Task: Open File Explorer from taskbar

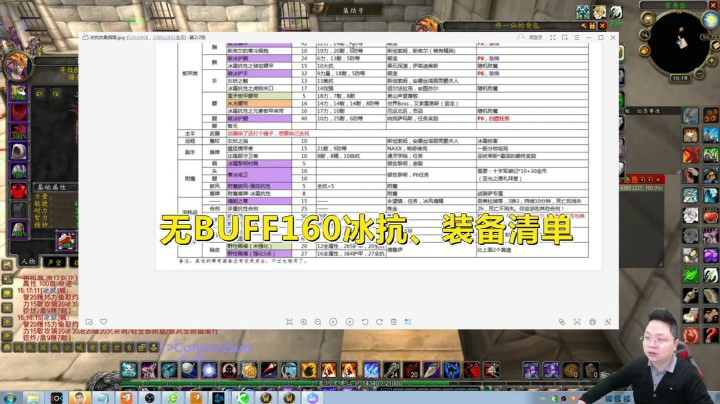Action: 33,398
